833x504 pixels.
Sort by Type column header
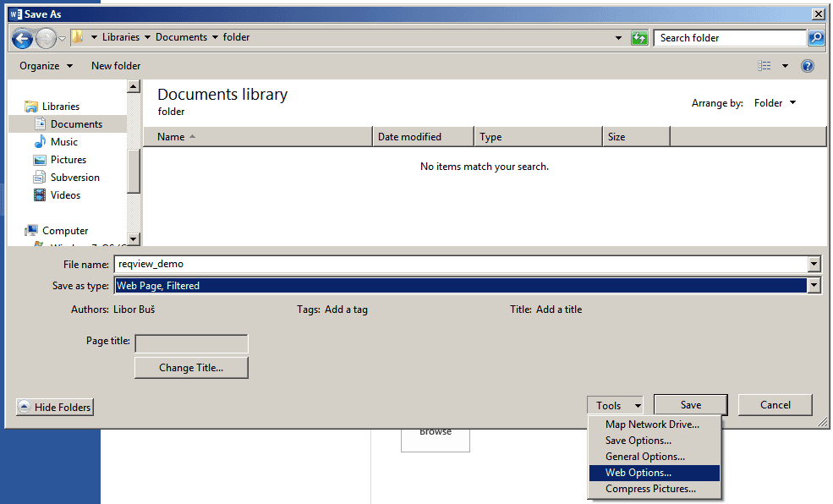(538, 136)
